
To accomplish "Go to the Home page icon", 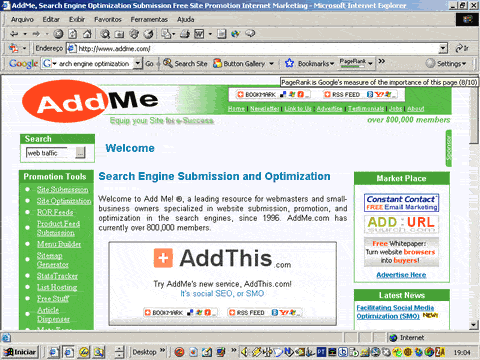I will point(87,34).
